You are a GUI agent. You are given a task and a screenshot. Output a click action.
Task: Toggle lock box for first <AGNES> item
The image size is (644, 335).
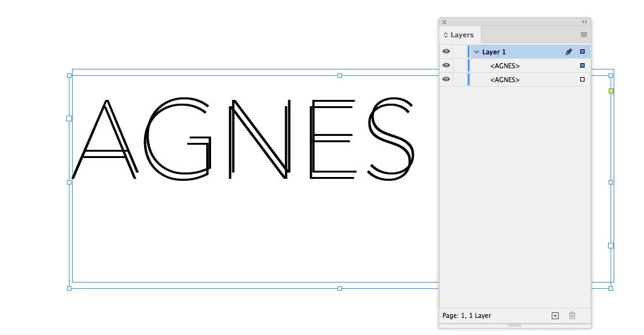[x=460, y=66]
